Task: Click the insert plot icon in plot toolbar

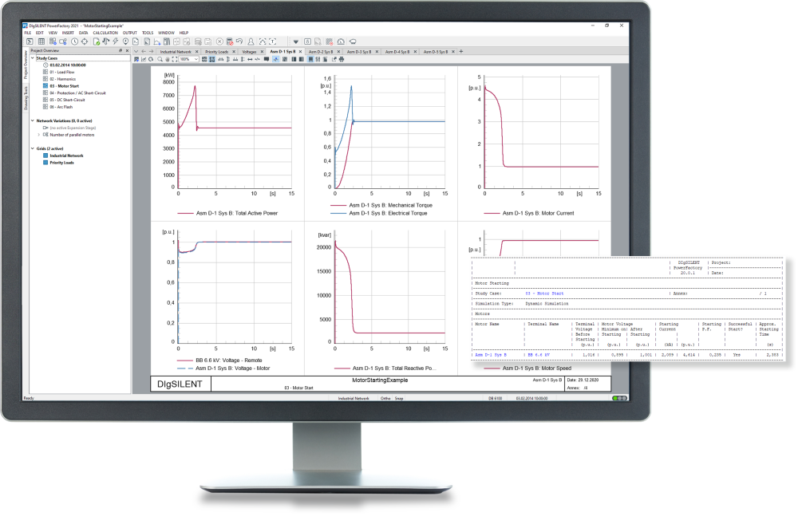Action: (x=136, y=60)
